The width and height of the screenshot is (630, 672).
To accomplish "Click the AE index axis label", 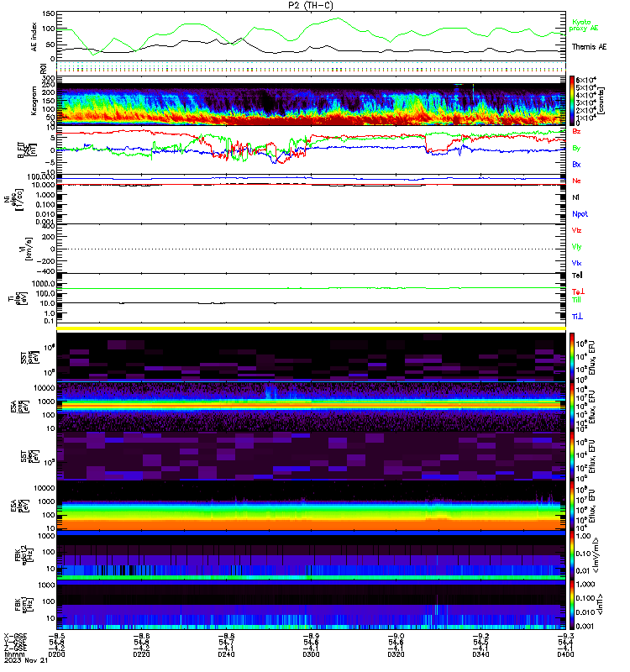I will (x=34, y=37).
